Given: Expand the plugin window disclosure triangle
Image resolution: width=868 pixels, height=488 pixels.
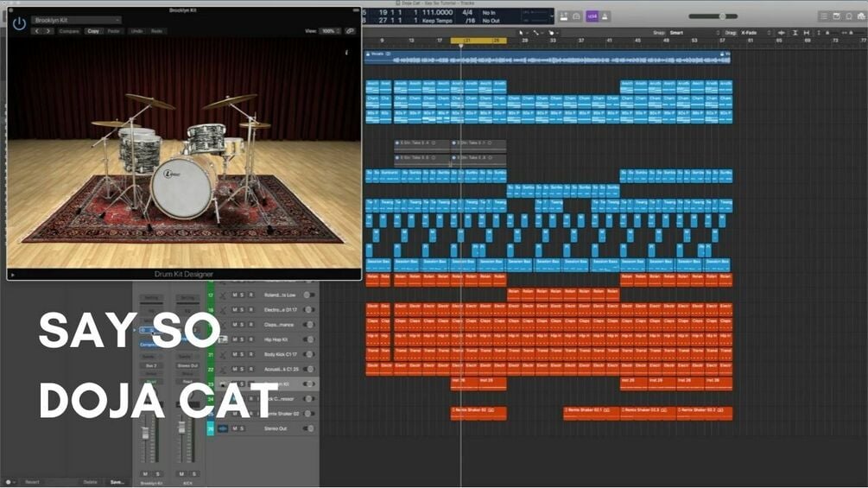Looking at the screenshot, I should point(13,275).
